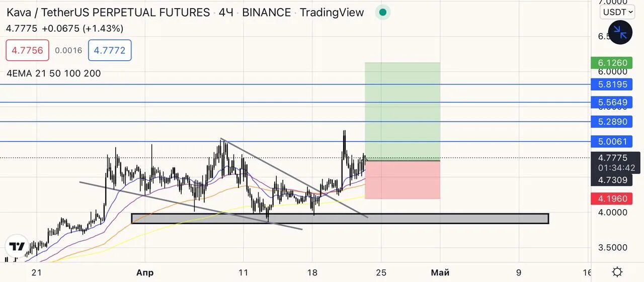This screenshot has width=644, height=282.
Task: Click the collapse fullscreen arrows icon
Action: point(620,32)
